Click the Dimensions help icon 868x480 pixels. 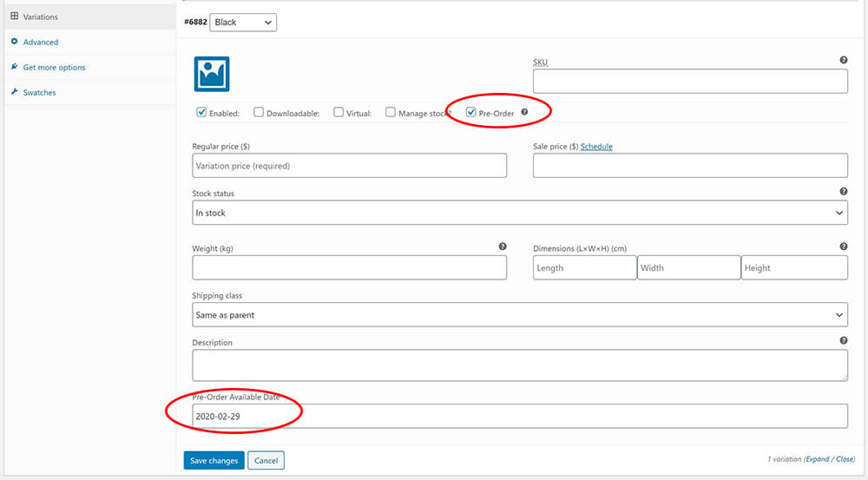pyautogui.click(x=844, y=247)
